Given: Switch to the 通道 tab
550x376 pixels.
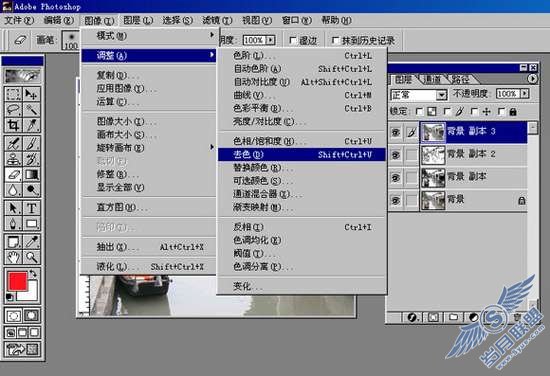Looking at the screenshot, I should (432, 79).
